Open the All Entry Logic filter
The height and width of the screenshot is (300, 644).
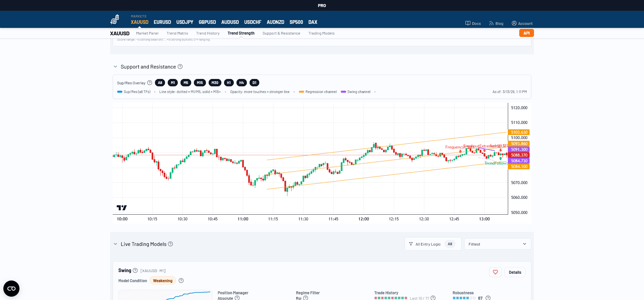click(x=433, y=244)
